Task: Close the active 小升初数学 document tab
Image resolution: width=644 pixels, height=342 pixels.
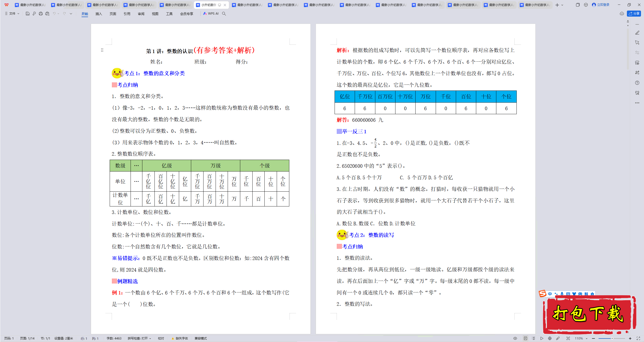Action: [x=225, y=5]
